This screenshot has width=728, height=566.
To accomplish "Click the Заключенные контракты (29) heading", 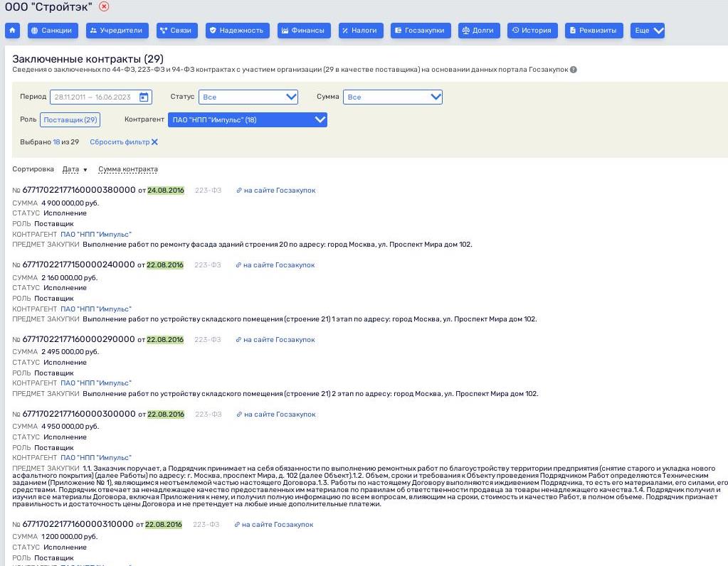I will (x=88, y=59).
